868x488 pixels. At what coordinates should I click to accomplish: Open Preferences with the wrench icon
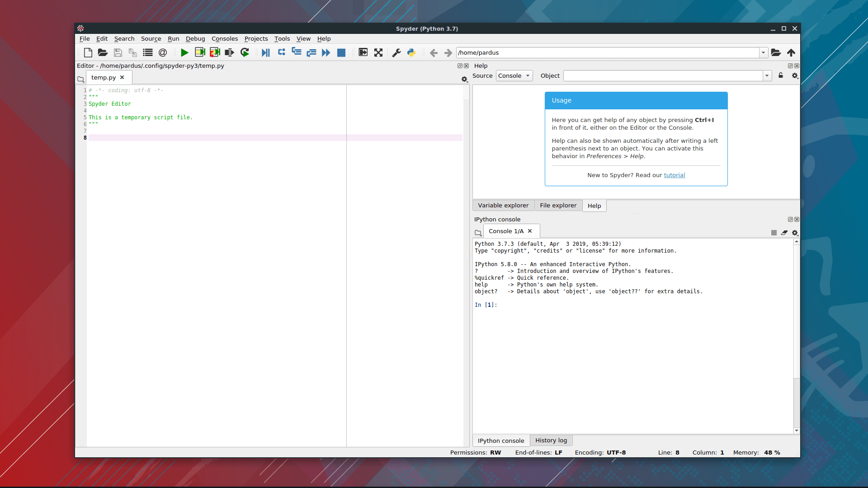click(396, 53)
